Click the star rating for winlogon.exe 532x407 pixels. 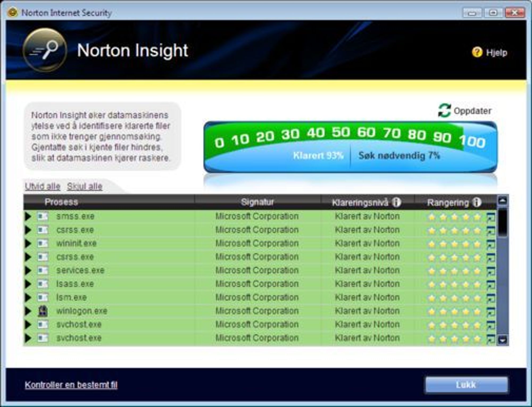click(455, 312)
